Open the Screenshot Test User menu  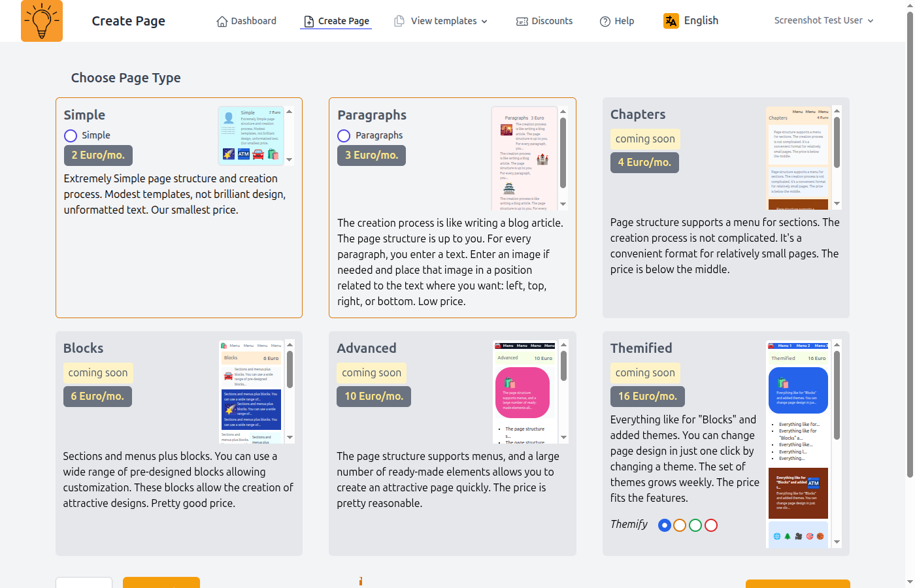(x=823, y=21)
